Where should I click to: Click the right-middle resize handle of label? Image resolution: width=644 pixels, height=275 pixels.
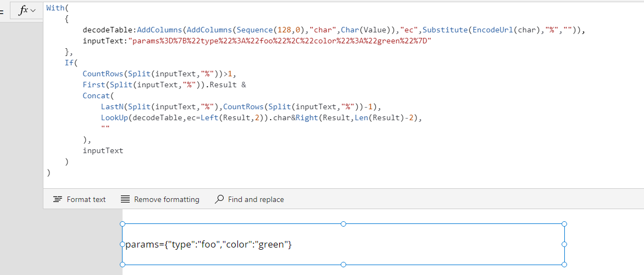point(564,244)
